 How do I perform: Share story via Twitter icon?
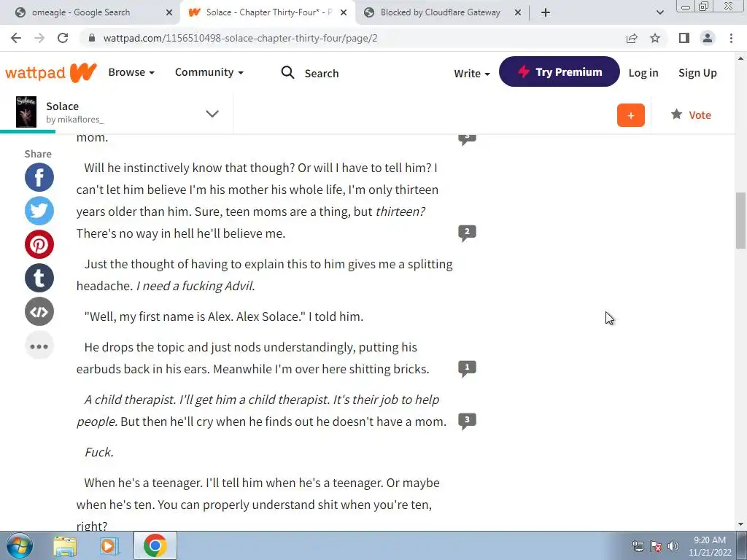tap(39, 211)
